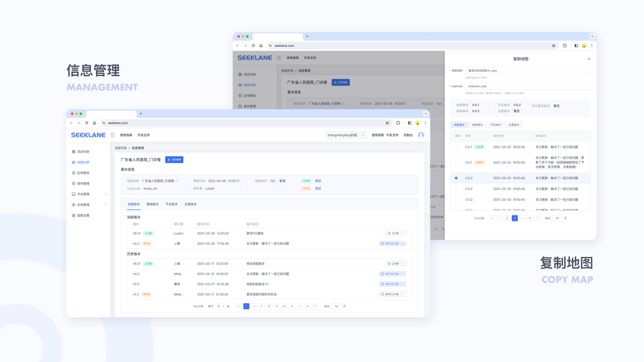Open extensions puzzle icon in front browser window
Viewport: 644px width, 362px height.
coord(398,122)
